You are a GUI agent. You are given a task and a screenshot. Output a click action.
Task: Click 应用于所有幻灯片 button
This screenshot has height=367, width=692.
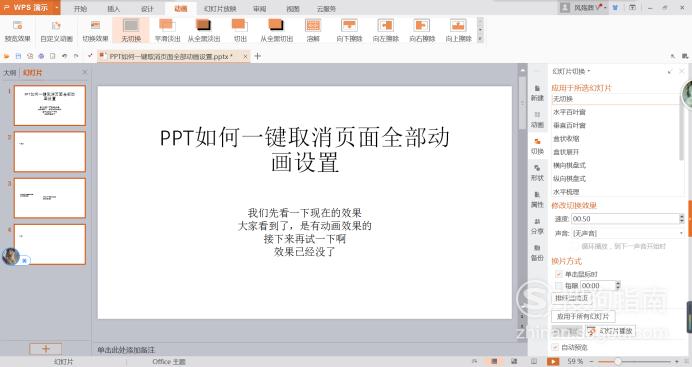[583, 316]
